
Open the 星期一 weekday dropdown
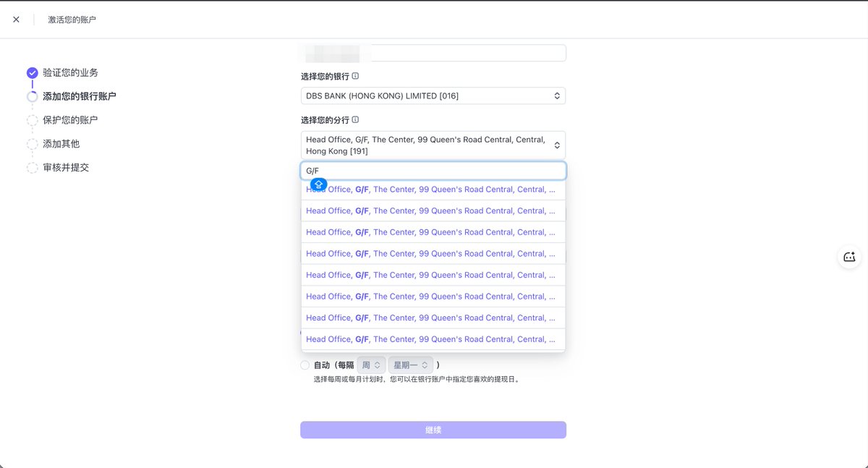(x=410, y=365)
